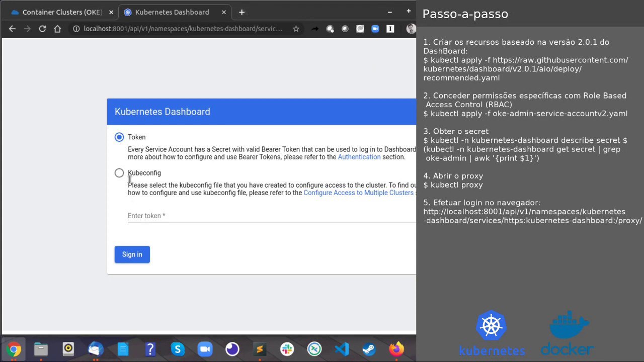Image resolution: width=644 pixels, height=362 pixels.
Task: Click the 'oke-admin-service-accountv2.yaml' command line
Action: point(525,114)
